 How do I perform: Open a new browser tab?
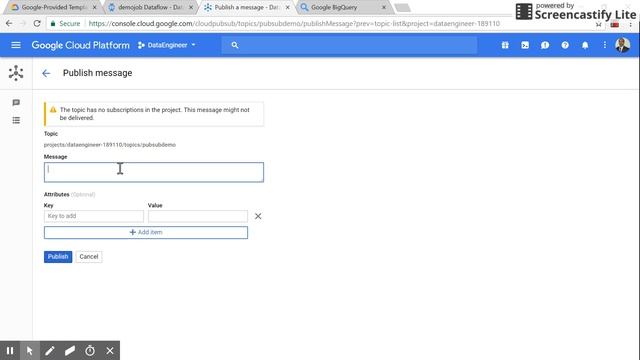tap(402, 8)
